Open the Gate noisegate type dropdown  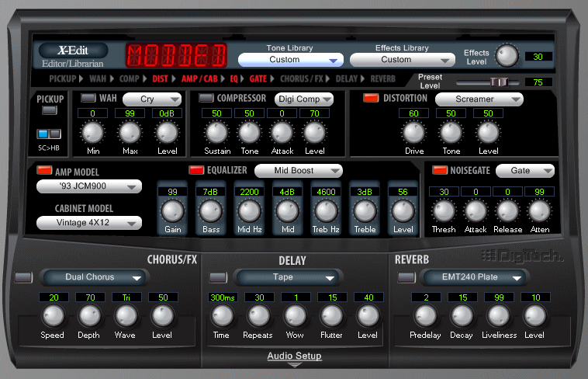(x=525, y=171)
